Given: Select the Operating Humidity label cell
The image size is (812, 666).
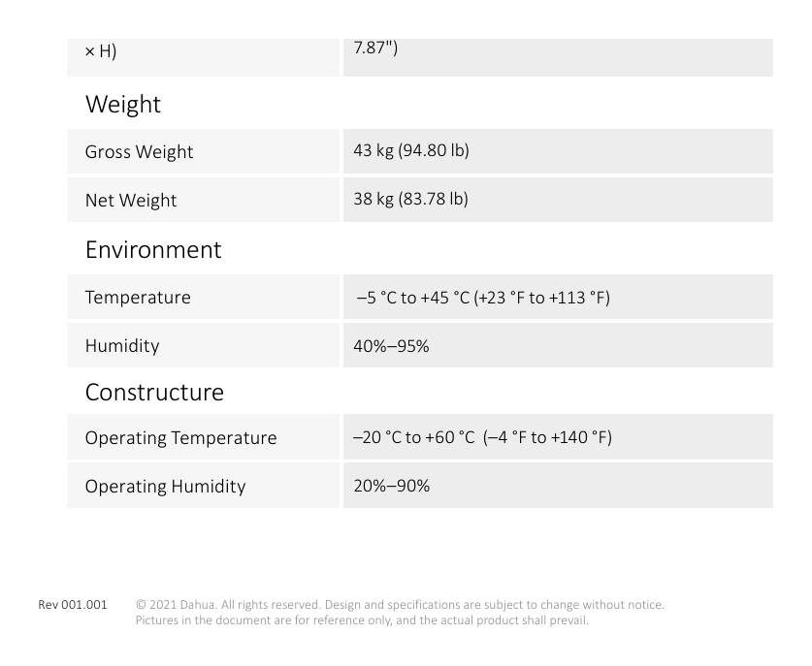Looking at the screenshot, I should point(203,486).
